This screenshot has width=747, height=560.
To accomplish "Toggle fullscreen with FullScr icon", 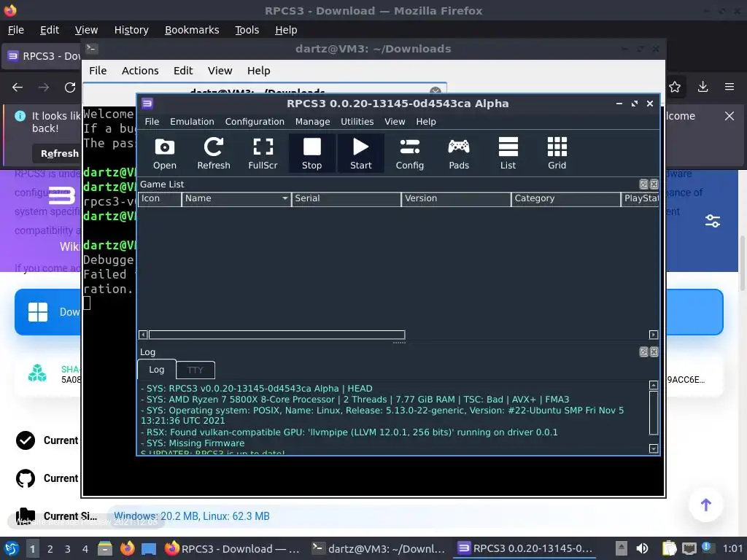I will [x=263, y=153].
